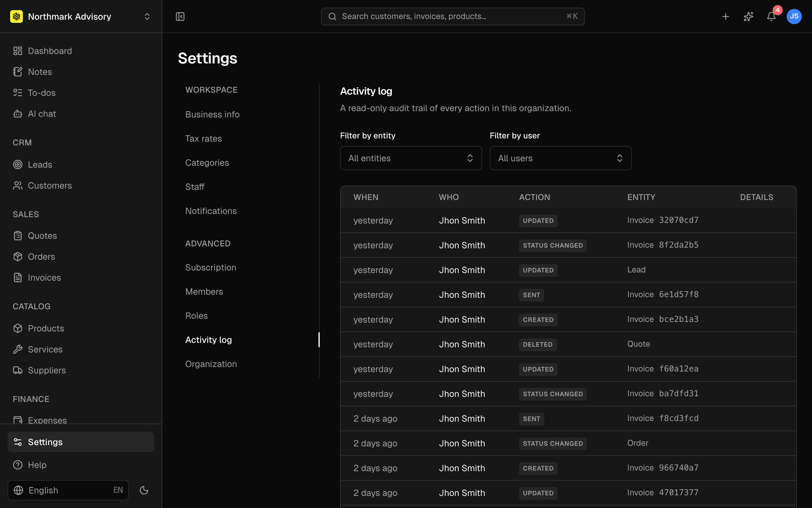Image resolution: width=812 pixels, height=508 pixels.
Task: Click the plus create-new icon
Action: coord(725,17)
